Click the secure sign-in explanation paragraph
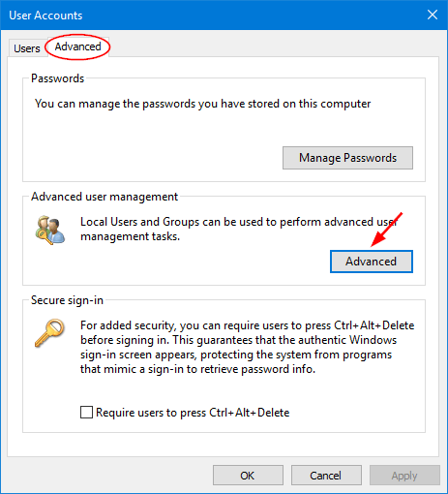The width and height of the screenshot is (448, 494). 247,347
